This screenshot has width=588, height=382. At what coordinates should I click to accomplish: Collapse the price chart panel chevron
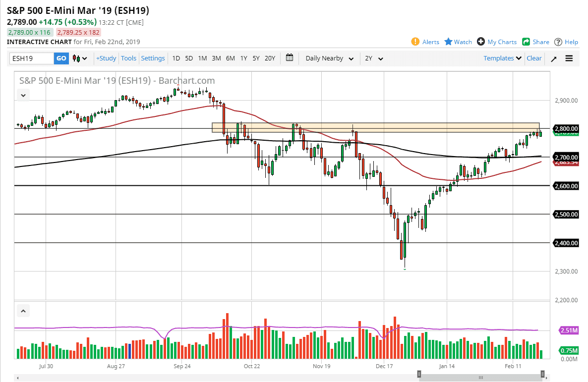23,95
